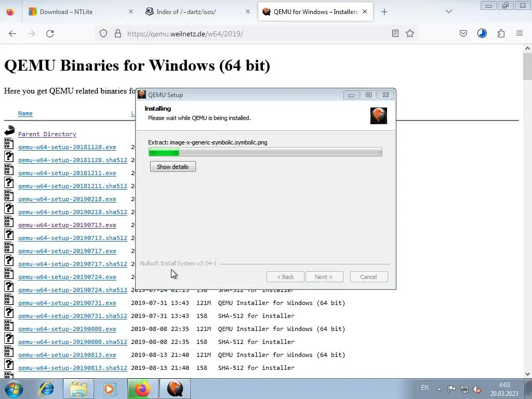Open Windows Media Player from taskbar

click(110, 389)
